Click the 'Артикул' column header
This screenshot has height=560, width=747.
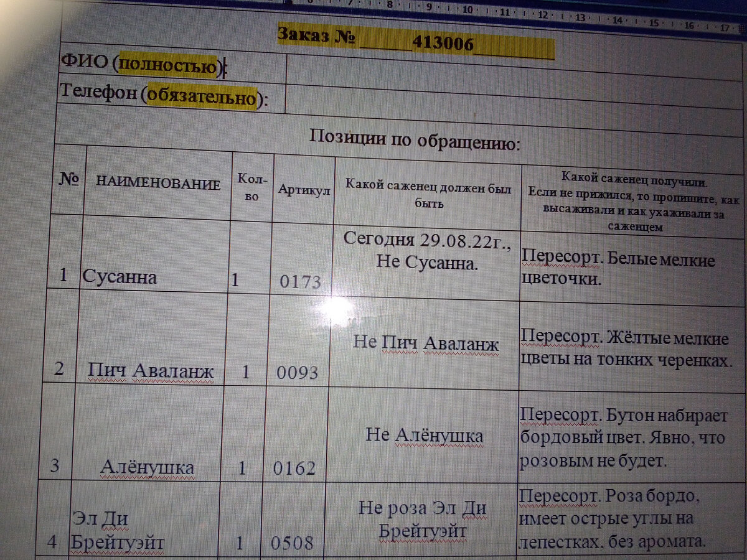coord(303,190)
